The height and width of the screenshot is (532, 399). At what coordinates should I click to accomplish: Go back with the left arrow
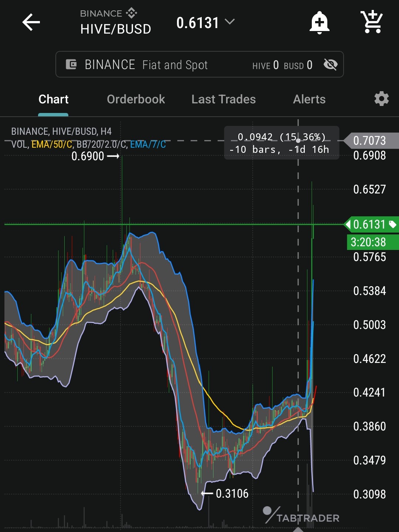click(31, 23)
